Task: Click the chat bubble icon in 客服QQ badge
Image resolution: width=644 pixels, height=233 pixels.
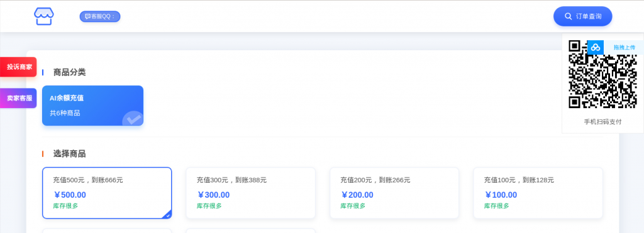Action: (87, 16)
